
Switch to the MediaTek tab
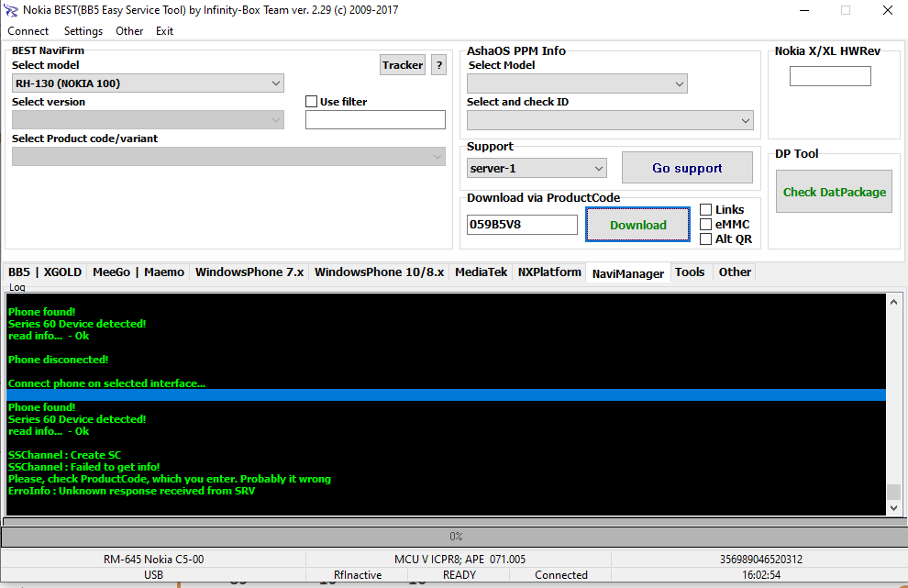click(481, 272)
